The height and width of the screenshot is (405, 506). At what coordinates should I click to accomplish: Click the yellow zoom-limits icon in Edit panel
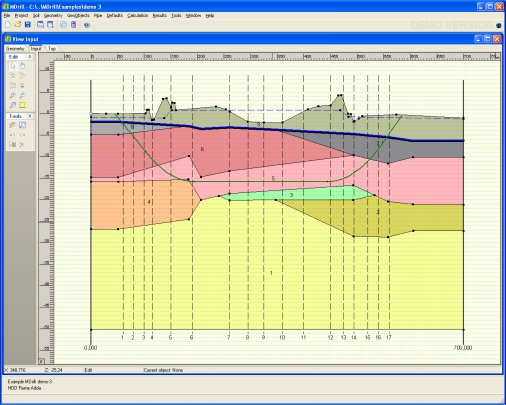pos(22,105)
